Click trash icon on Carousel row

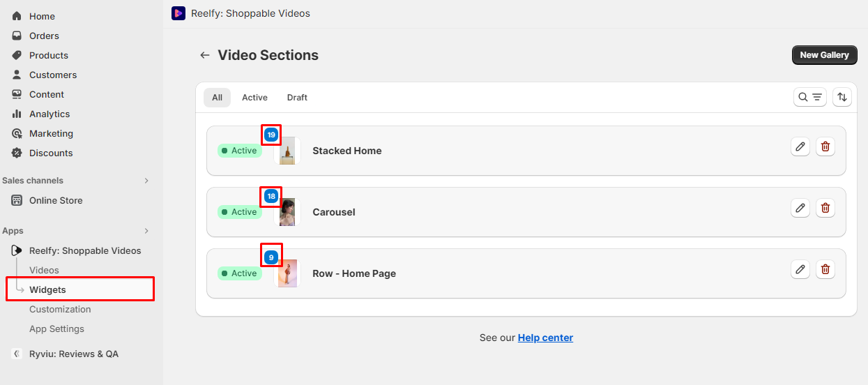click(x=825, y=208)
